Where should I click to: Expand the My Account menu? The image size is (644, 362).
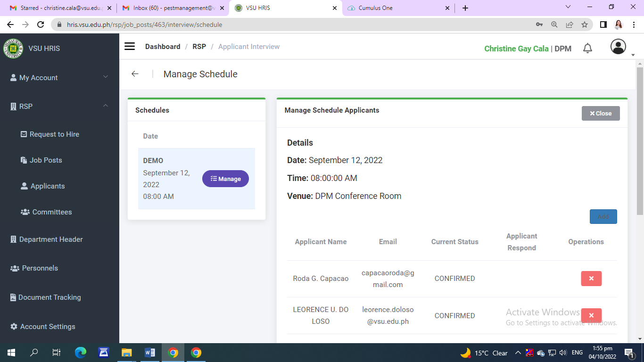point(59,78)
